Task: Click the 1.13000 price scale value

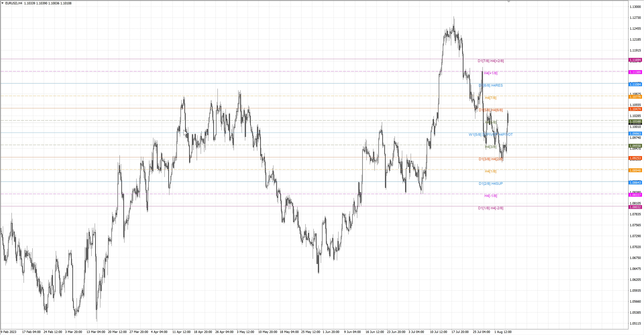Action: click(x=635, y=7)
